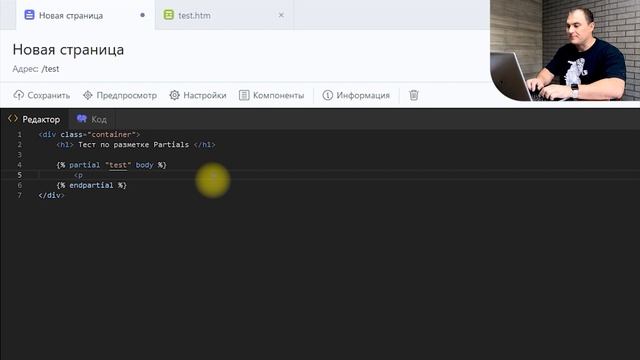Viewport: 640px width, 360px height.
Task: Click line number 3 in gutter
Action: click(x=19, y=155)
